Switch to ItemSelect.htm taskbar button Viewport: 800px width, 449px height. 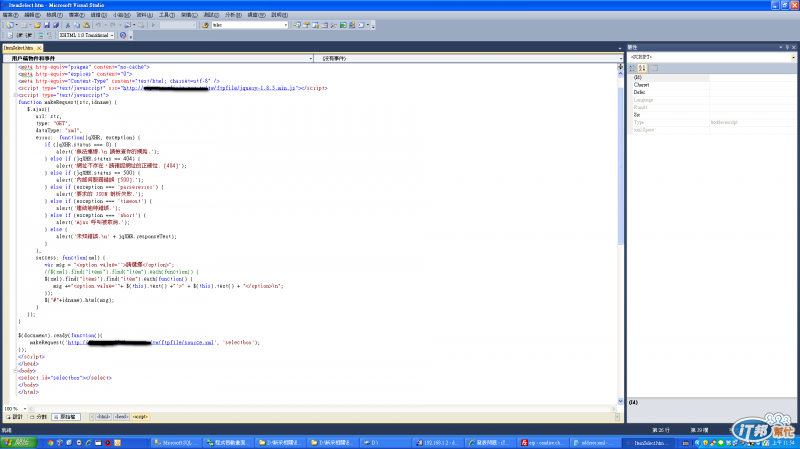click(649, 442)
